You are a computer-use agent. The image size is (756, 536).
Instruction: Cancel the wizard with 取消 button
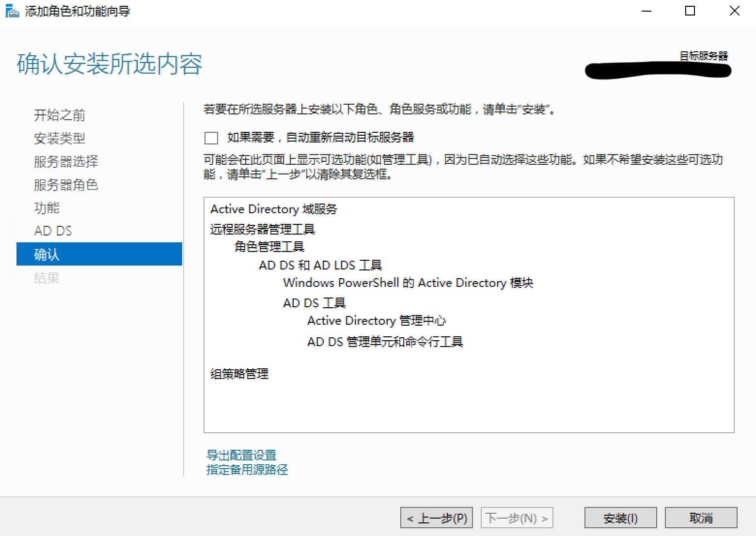(701, 518)
